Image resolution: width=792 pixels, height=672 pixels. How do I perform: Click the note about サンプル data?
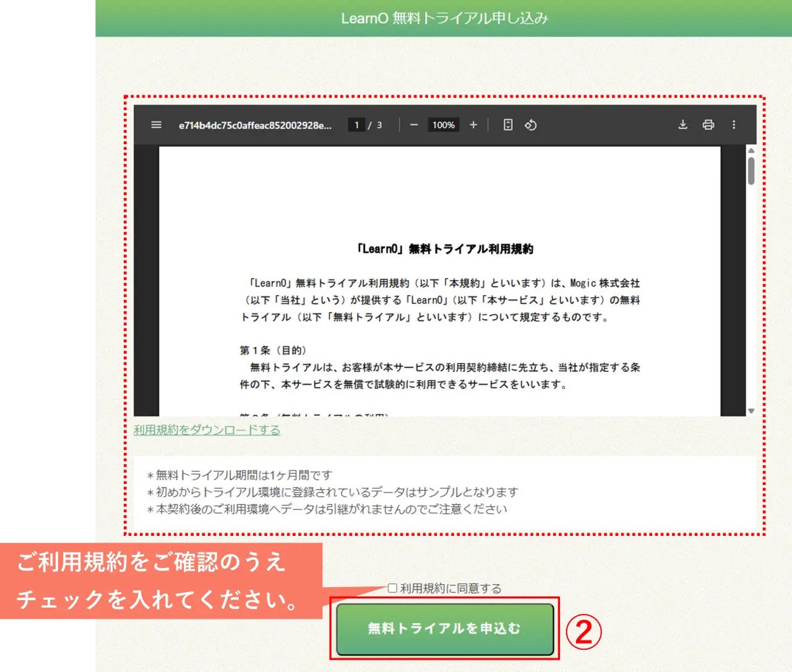(x=332, y=492)
